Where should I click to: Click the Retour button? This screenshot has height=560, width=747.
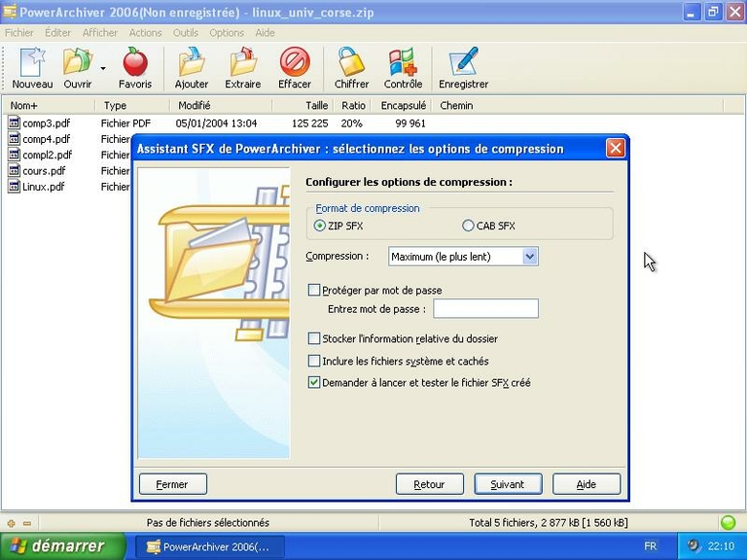[x=430, y=484]
